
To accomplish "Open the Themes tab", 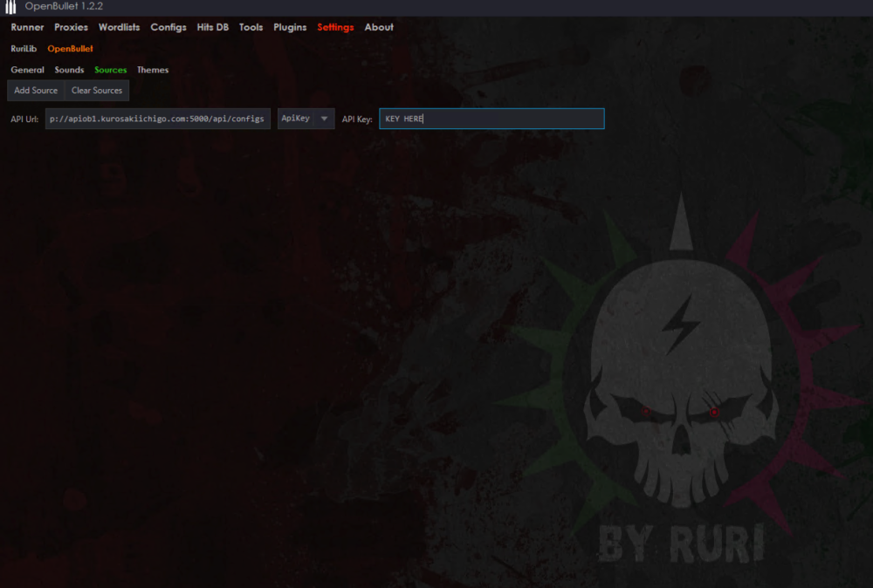I will tap(153, 70).
